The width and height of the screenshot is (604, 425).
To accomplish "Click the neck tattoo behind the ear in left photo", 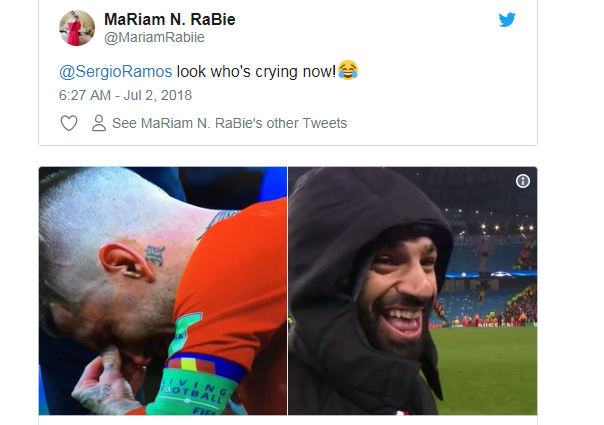I will tap(154, 255).
